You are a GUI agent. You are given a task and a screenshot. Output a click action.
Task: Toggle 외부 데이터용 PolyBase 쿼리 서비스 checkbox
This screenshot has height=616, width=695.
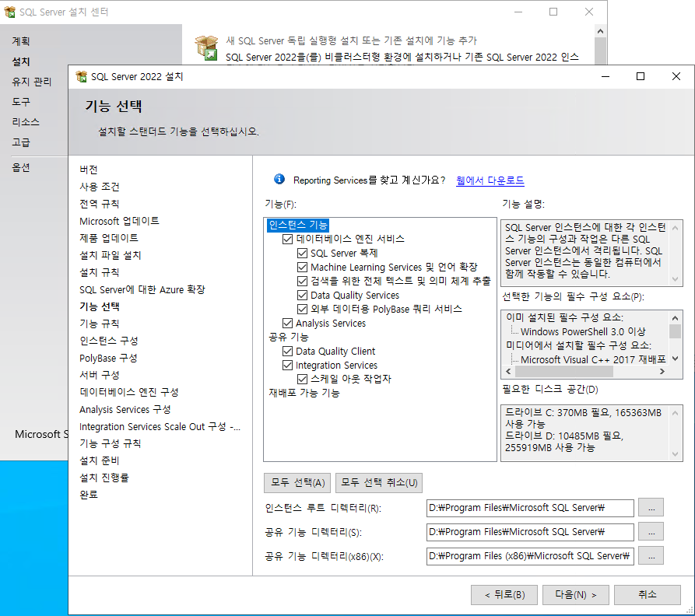click(302, 309)
